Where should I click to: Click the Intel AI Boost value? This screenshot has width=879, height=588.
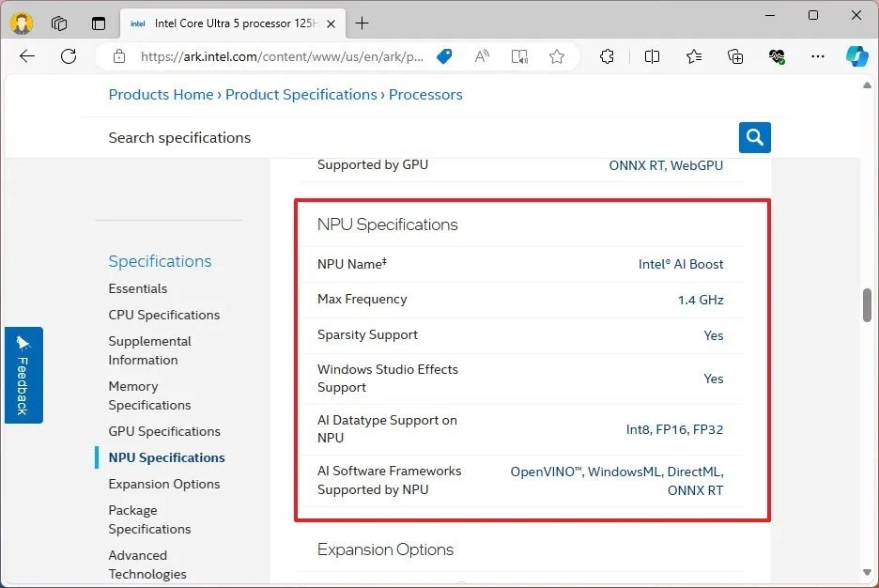(x=681, y=264)
